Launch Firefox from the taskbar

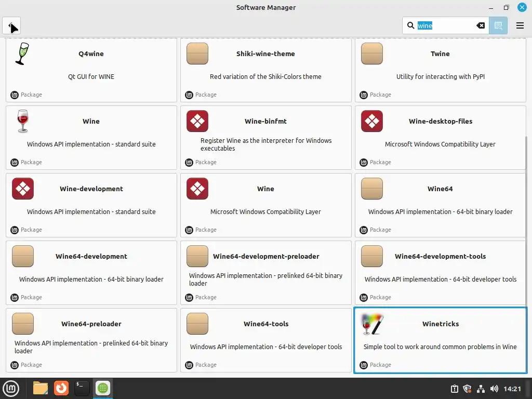(61, 388)
